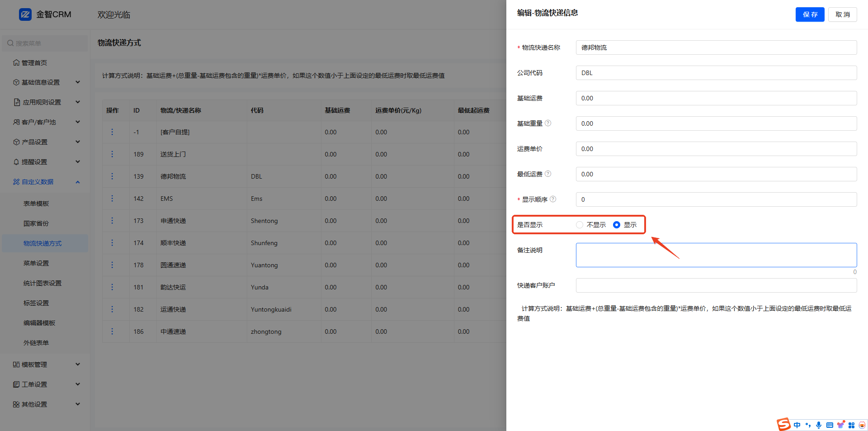Click the 公司代码 input field
Image resolution: width=868 pixels, height=431 pixels.
pyautogui.click(x=716, y=73)
